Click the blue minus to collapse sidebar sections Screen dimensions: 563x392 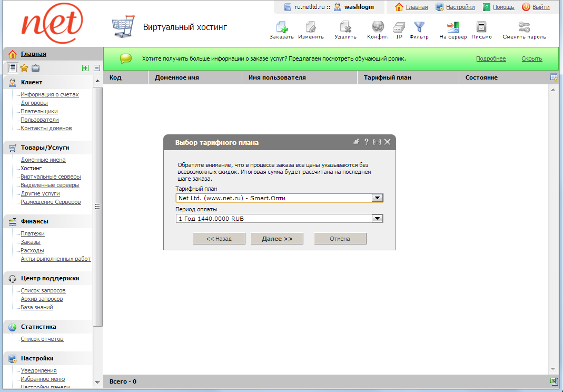click(x=96, y=67)
